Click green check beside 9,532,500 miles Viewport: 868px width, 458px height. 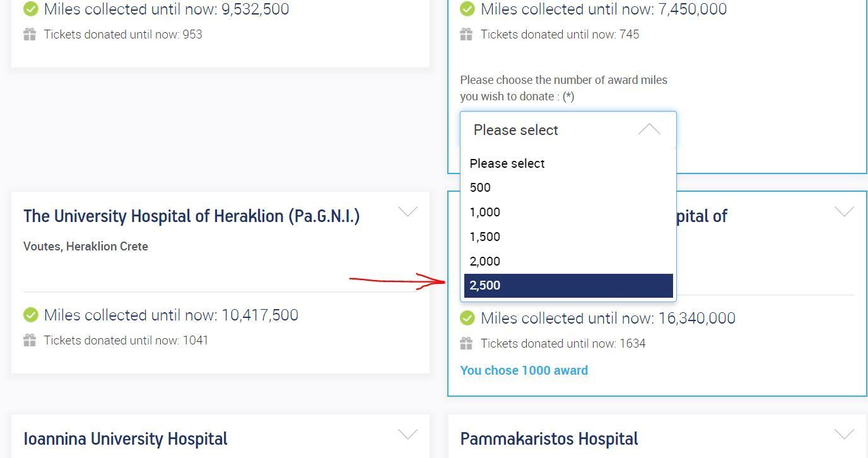tap(30, 9)
